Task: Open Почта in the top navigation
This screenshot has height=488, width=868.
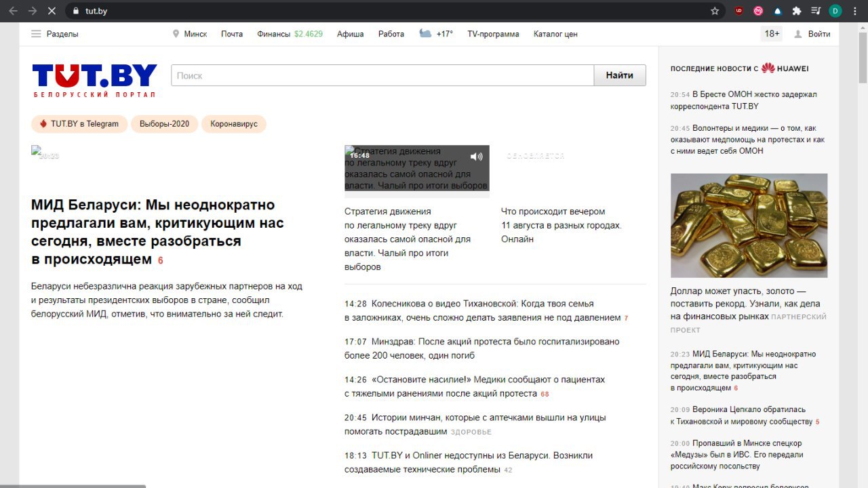Action: (232, 34)
